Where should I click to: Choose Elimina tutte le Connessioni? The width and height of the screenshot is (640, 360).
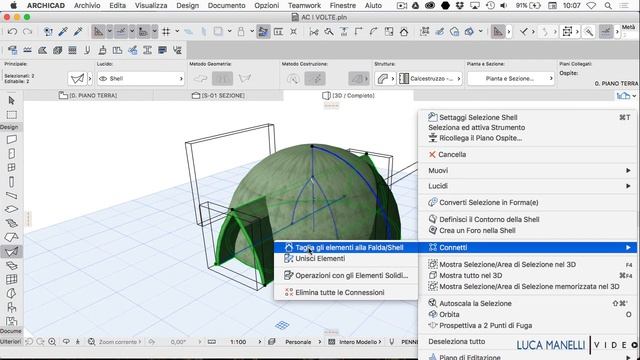346,292
